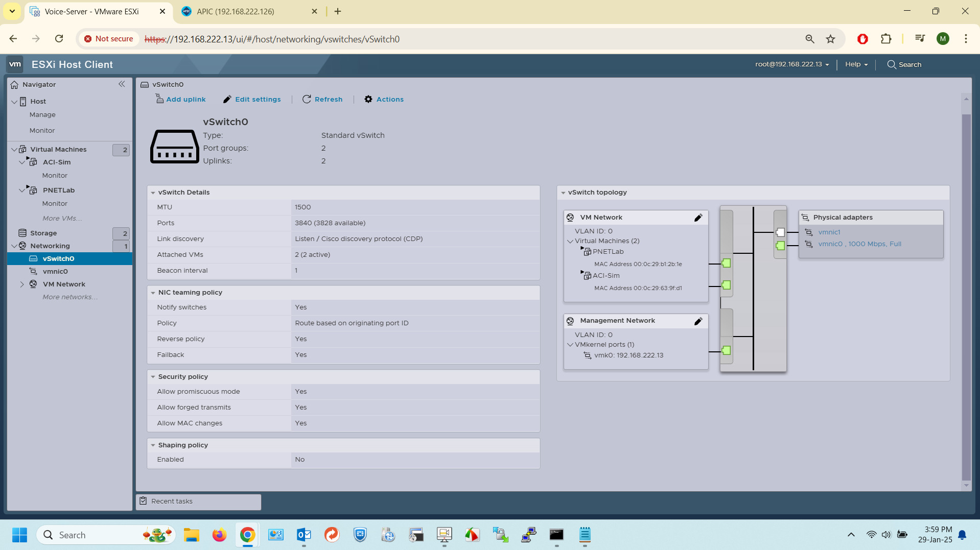Click the PNETLab green port connector
Image resolution: width=980 pixels, height=550 pixels.
(x=726, y=263)
